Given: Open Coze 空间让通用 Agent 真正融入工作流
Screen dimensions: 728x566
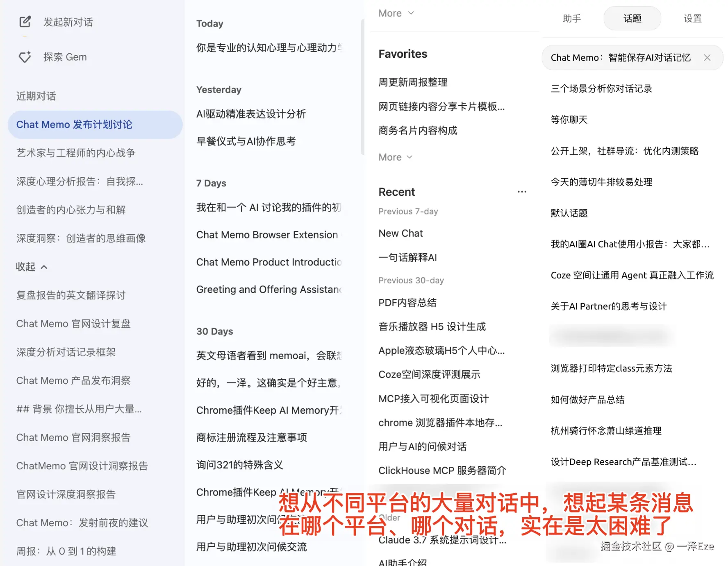Looking at the screenshot, I should (633, 275).
